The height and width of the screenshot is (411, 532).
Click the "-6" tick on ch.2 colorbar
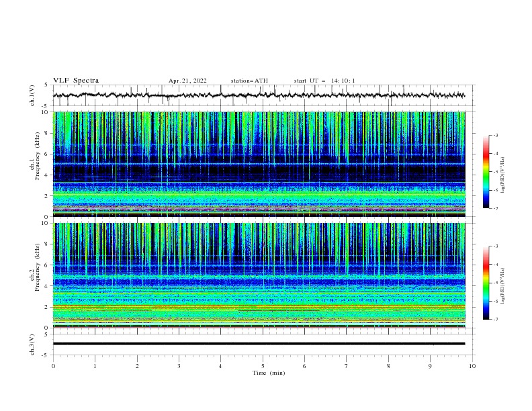(x=495, y=301)
